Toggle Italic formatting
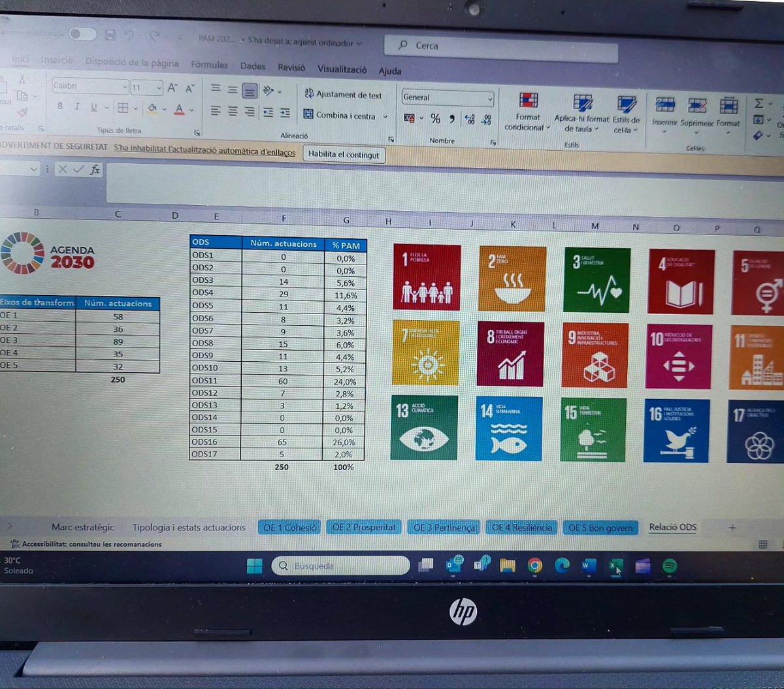Screen dimensions: 784x689 click(x=77, y=107)
